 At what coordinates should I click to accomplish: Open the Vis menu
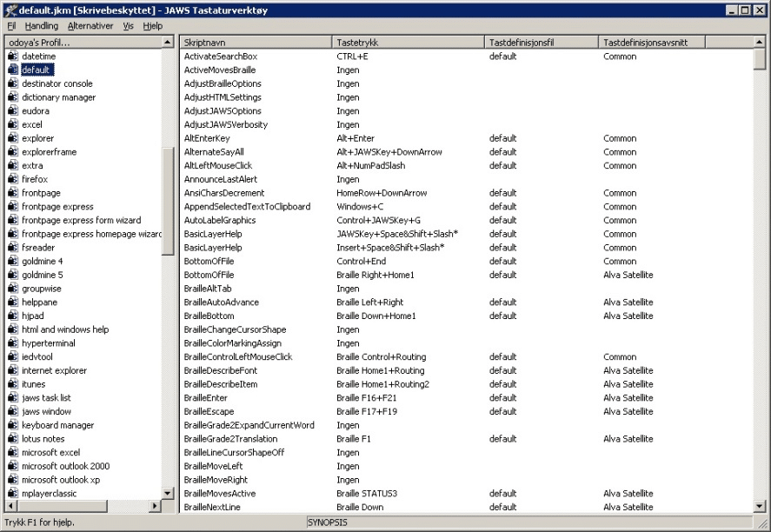point(128,26)
